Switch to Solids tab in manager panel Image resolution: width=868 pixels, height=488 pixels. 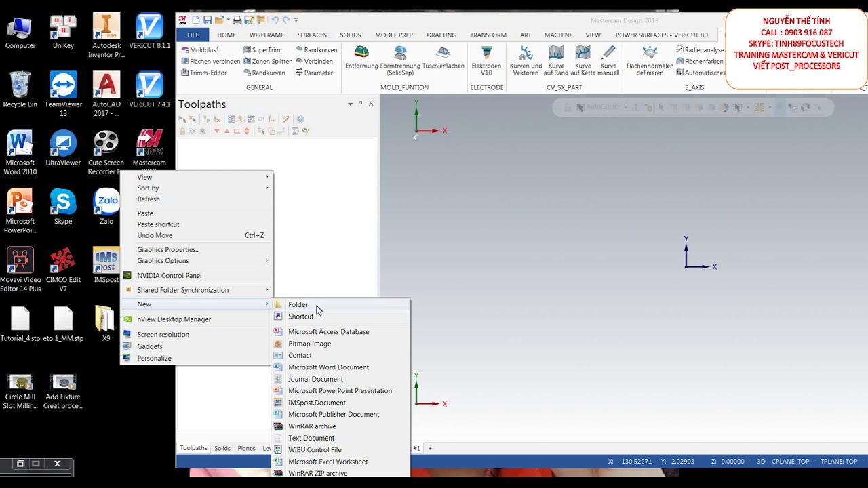(222, 448)
